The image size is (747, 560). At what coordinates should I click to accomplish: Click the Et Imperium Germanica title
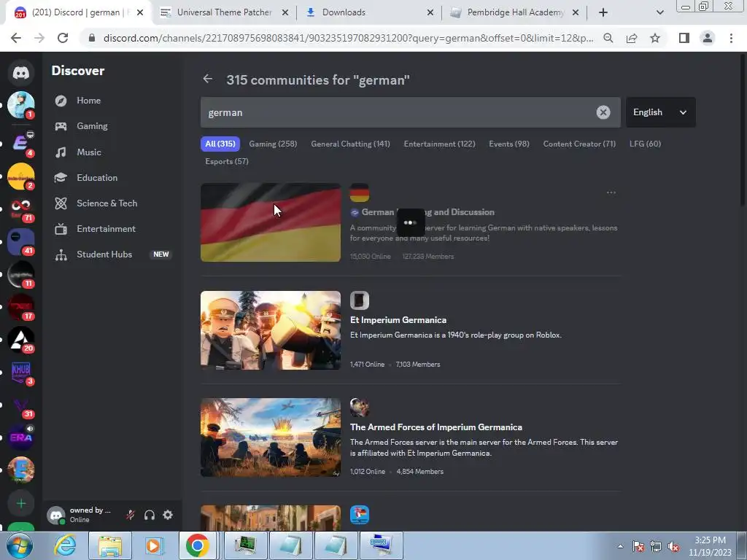coord(398,320)
